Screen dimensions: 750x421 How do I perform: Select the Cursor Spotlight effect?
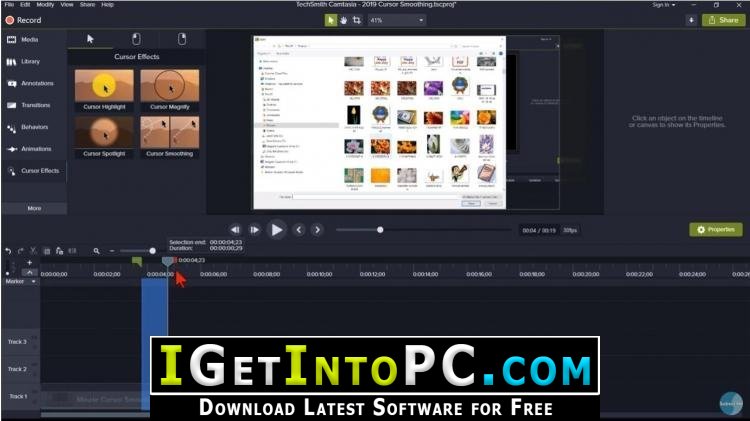104,137
